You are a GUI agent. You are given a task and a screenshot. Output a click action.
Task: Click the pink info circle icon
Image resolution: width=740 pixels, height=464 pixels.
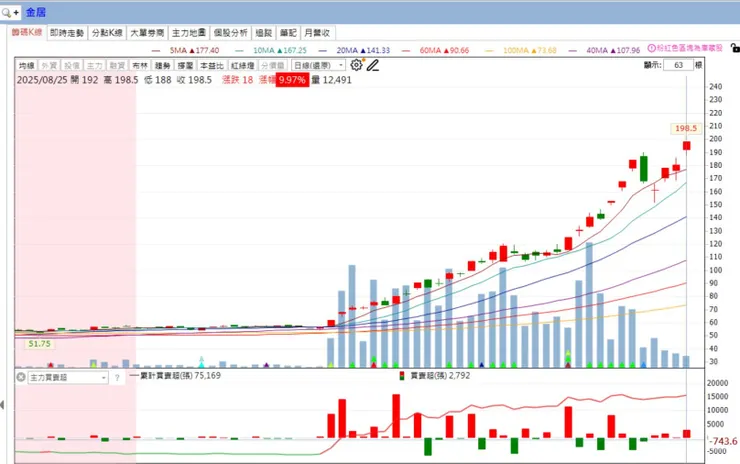pyautogui.click(x=652, y=48)
